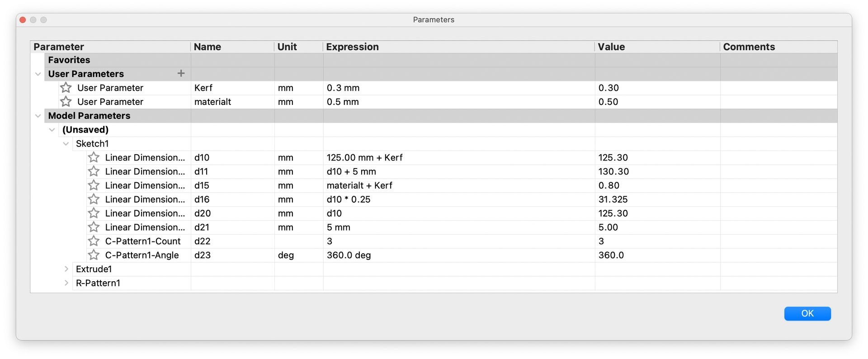Toggle favorite star for d15 dimension

[94, 185]
